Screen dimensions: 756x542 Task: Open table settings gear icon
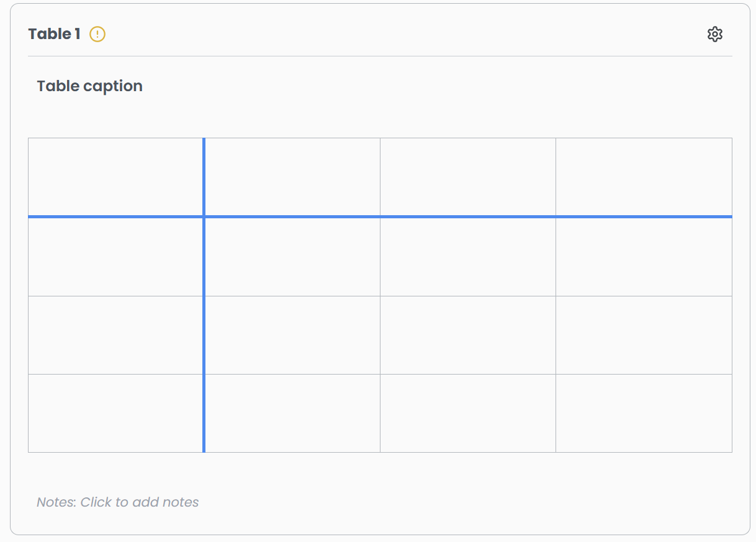point(715,34)
